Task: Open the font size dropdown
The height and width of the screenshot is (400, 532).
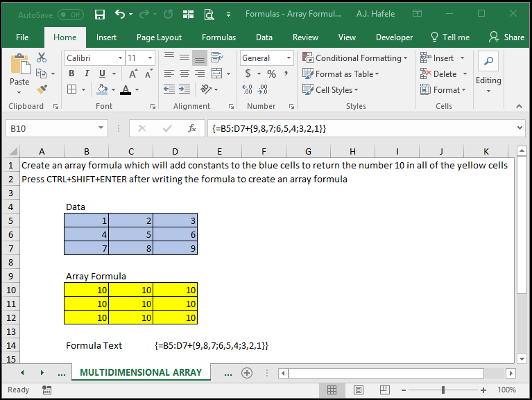Action: 150,58
